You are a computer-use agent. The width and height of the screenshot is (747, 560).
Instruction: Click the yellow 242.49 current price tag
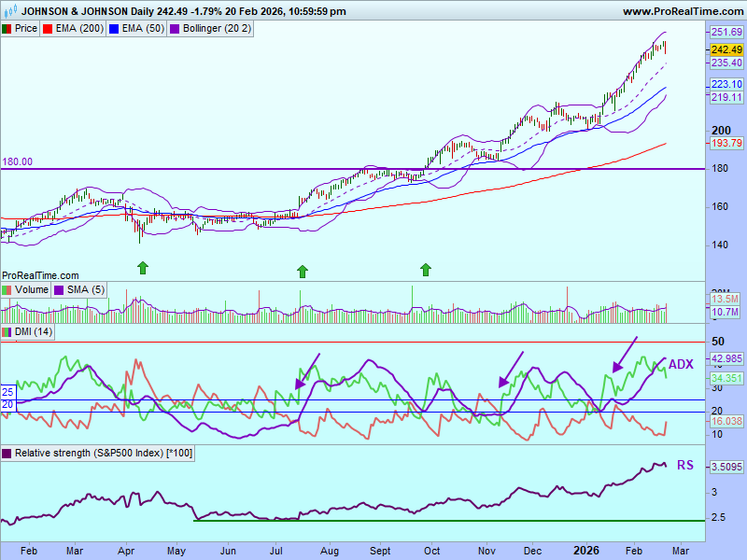(726, 49)
